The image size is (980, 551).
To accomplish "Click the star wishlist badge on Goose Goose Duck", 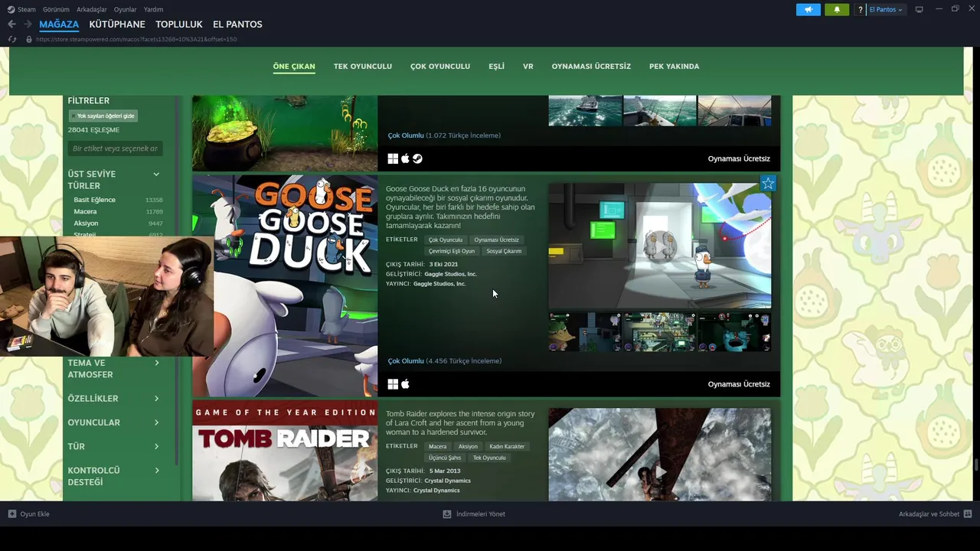I will pos(768,184).
